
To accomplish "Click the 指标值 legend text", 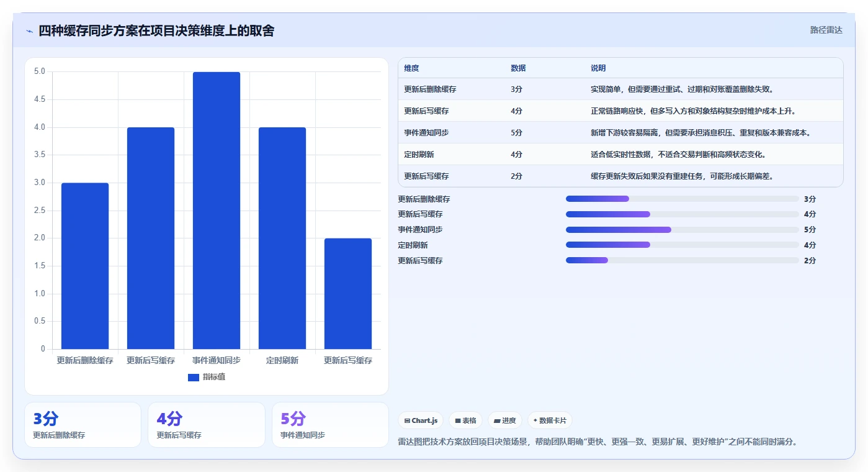I will 214,377.
